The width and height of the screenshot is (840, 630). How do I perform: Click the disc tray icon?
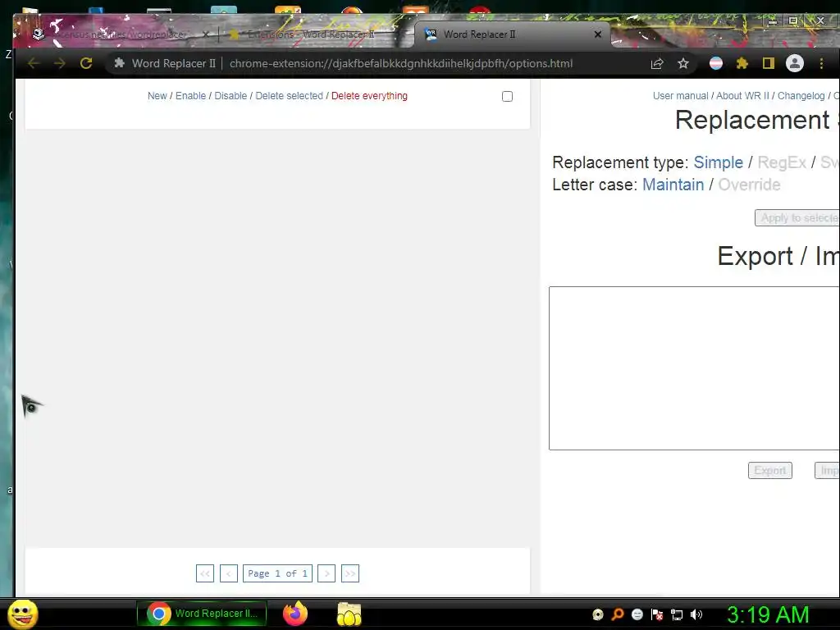598,614
